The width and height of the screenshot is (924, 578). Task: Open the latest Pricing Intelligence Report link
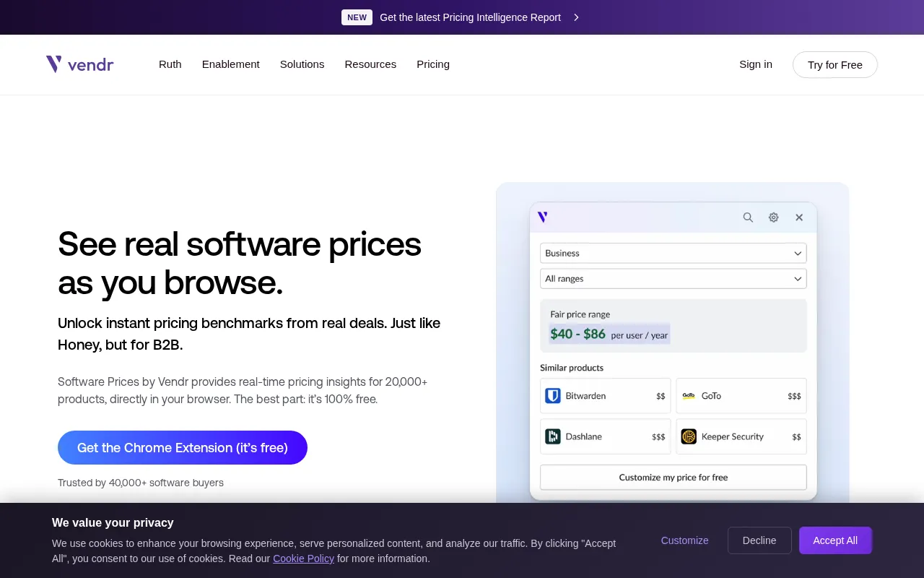[470, 17]
